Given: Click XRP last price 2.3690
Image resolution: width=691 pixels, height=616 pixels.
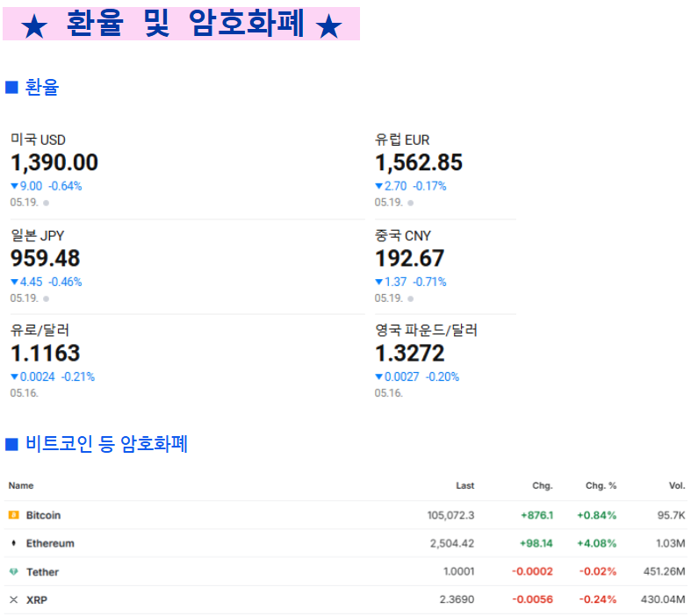Looking at the screenshot, I should (457, 599).
